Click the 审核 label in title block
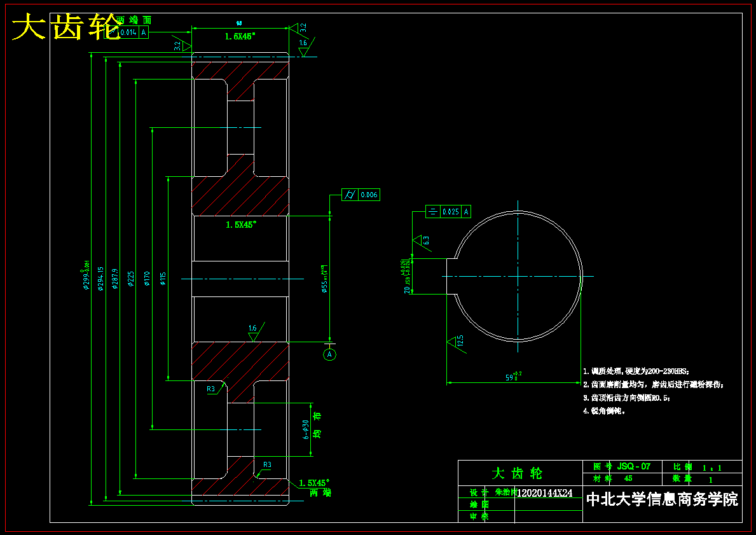The width and height of the screenshot is (756, 535). click(479, 516)
